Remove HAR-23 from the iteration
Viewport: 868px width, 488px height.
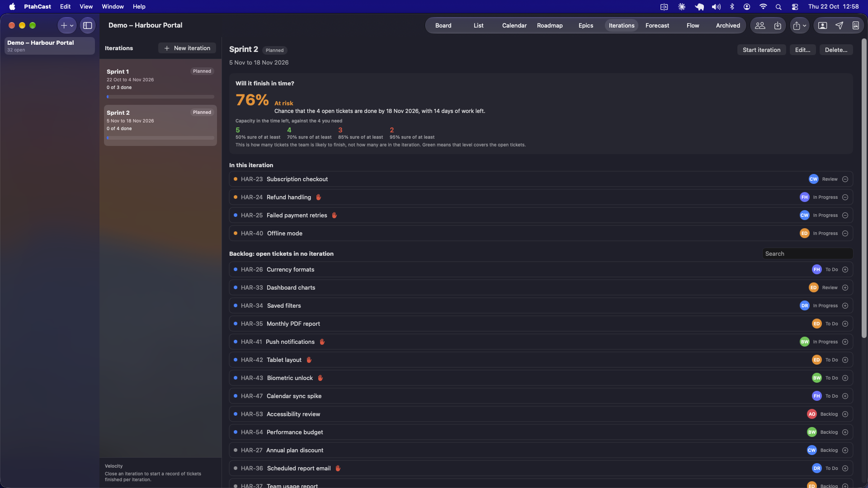[845, 179]
